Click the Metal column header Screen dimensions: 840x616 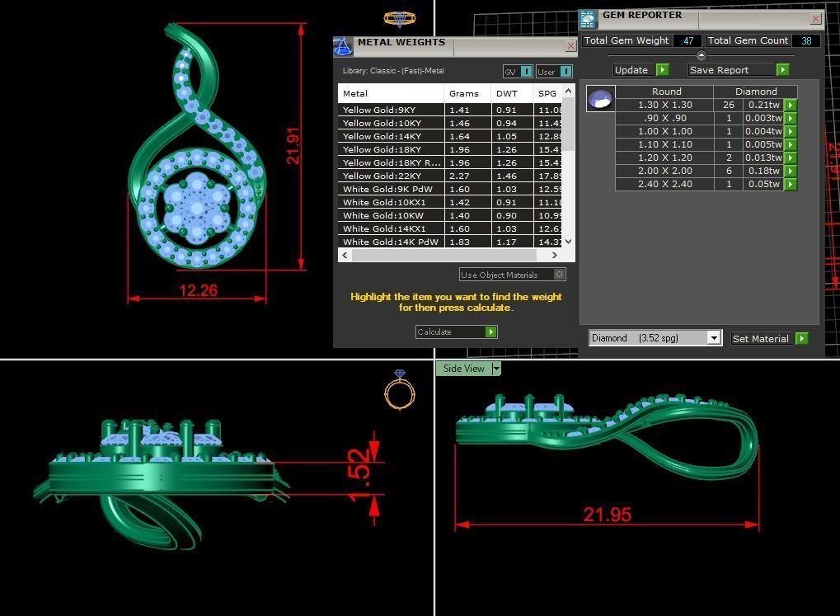[391, 93]
